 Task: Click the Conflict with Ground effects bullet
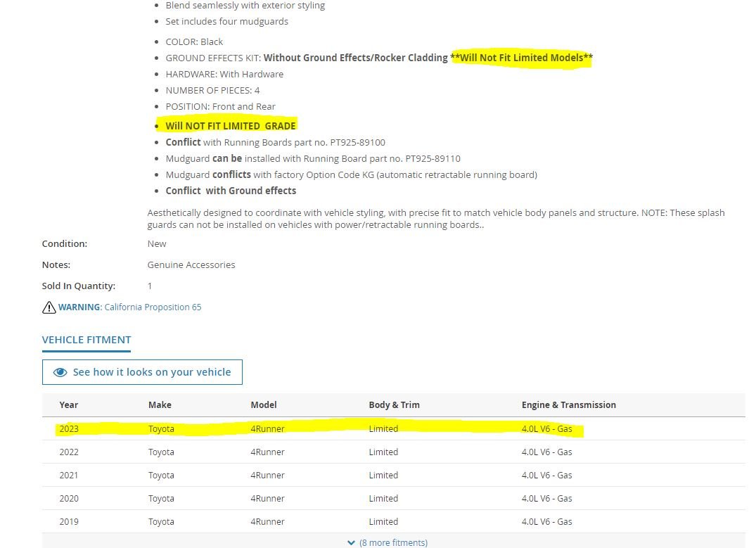tap(231, 191)
